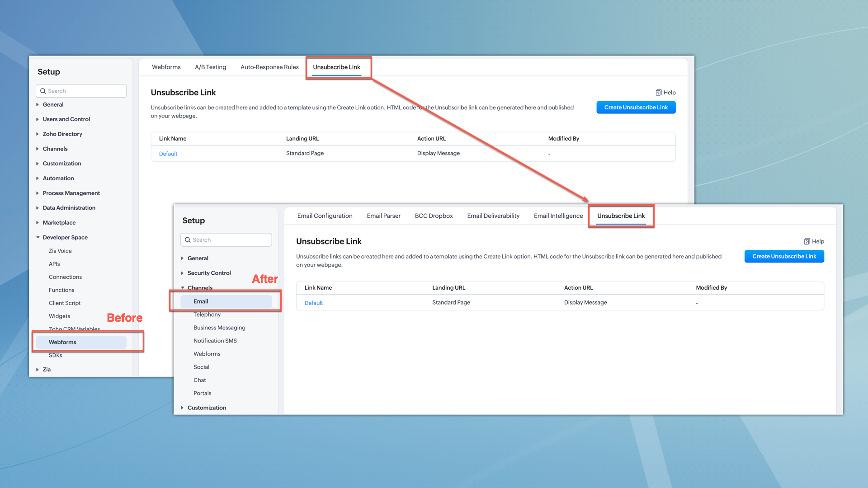Viewport: 868px width, 488px height.
Task: Open the Default link in front table
Action: pos(313,303)
